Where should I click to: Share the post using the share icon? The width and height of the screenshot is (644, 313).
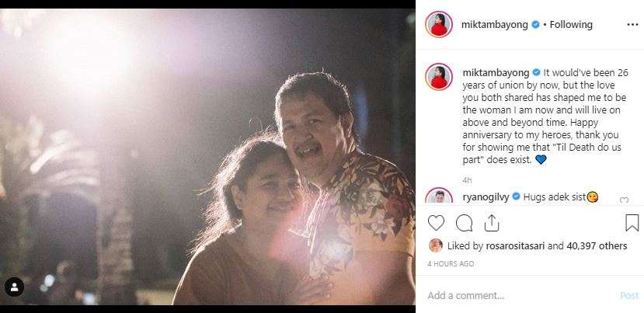tap(492, 223)
